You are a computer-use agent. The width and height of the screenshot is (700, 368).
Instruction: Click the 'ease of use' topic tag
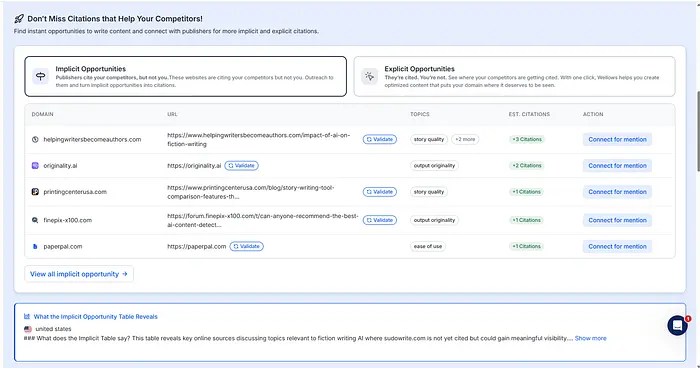point(428,247)
